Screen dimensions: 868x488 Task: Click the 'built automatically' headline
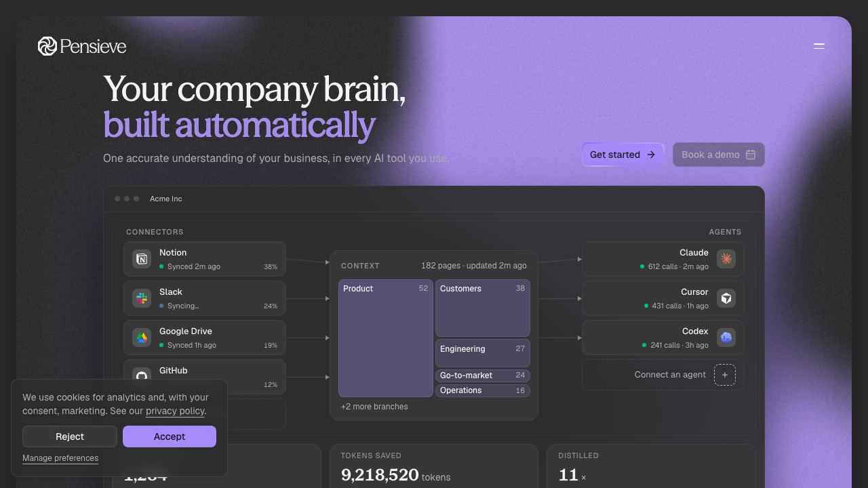[x=239, y=125]
